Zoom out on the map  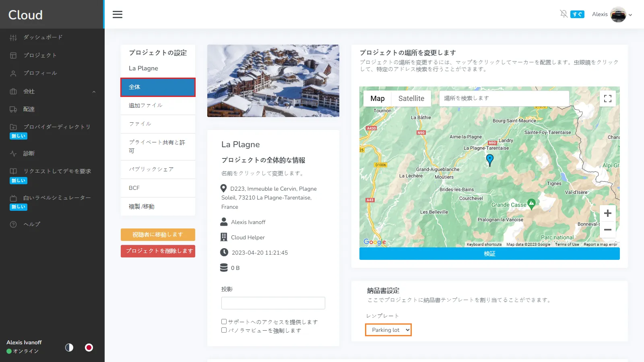[x=607, y=230]
